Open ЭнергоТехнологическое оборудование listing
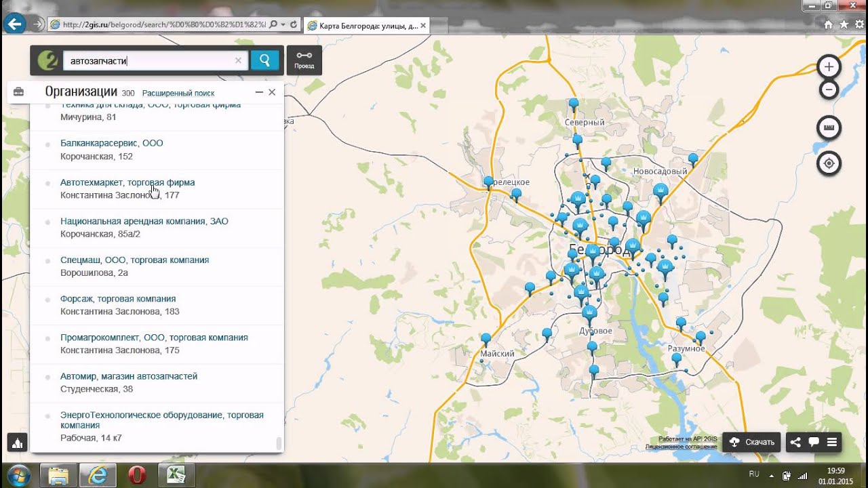The height and width of the screenshot is (488, 868). click(162, 420)
